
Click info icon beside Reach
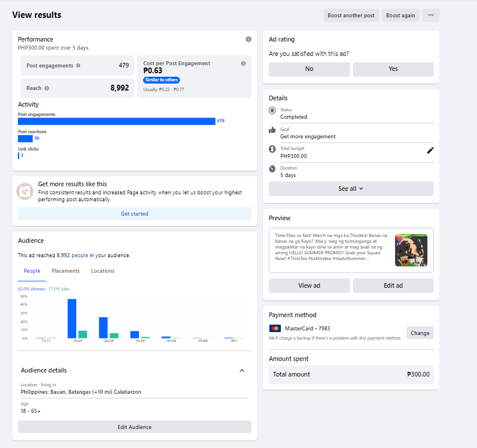click(x=47, y=88)
